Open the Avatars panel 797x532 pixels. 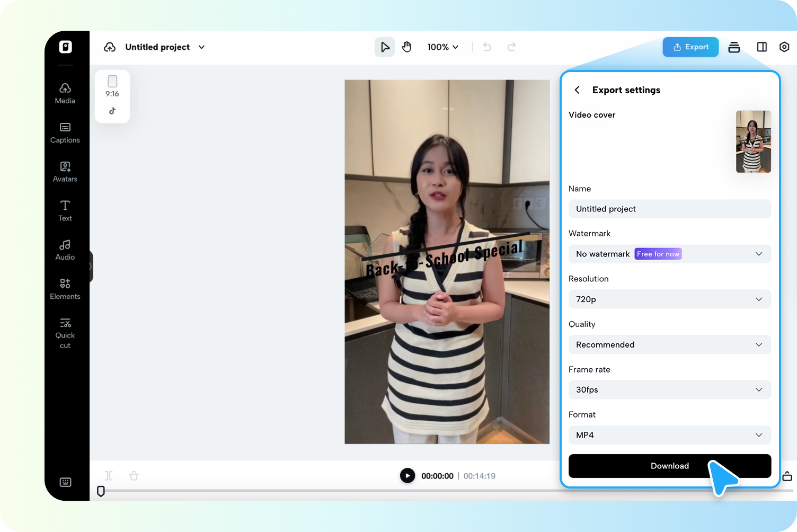point(65,172)
